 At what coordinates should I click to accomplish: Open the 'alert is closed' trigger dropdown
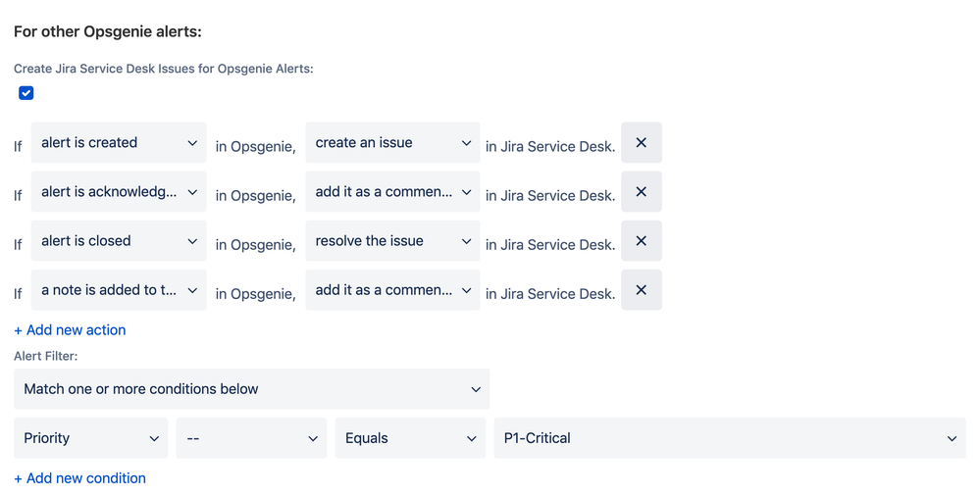[x=119, y=241]
